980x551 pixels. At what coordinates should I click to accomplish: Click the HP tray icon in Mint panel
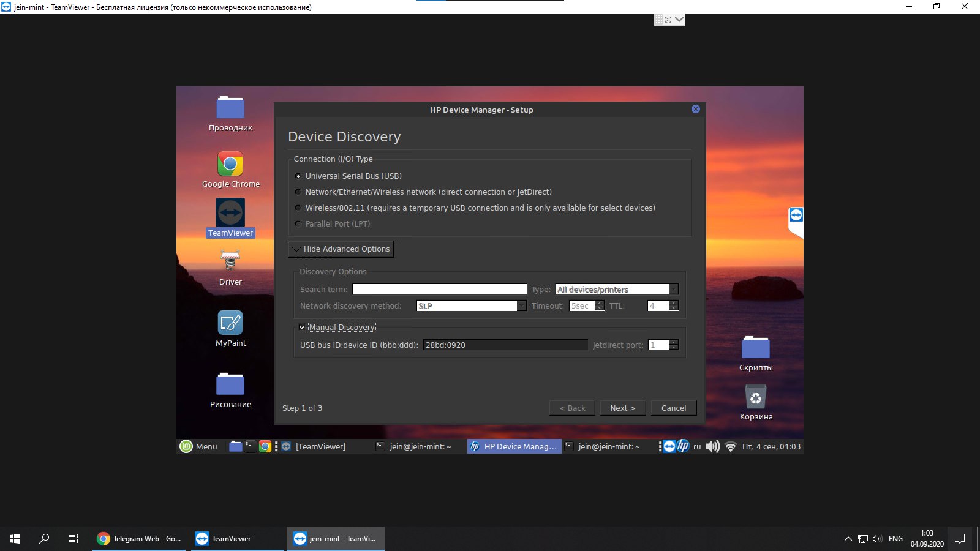pos(683,446)
